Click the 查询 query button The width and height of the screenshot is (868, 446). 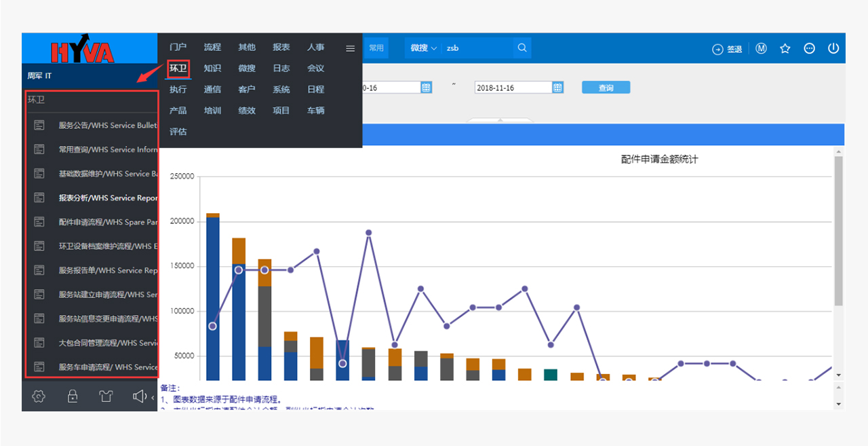tap(606, 88)
